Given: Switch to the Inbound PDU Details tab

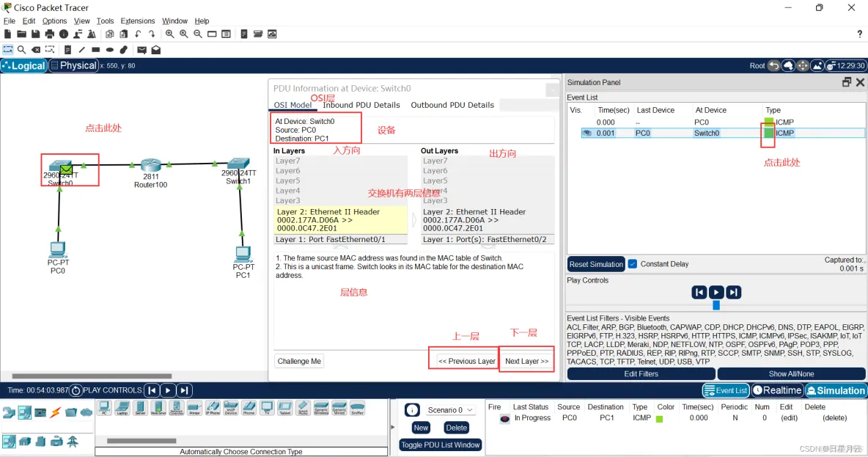Looking at the screenshot, I should [x=361, y=105].
